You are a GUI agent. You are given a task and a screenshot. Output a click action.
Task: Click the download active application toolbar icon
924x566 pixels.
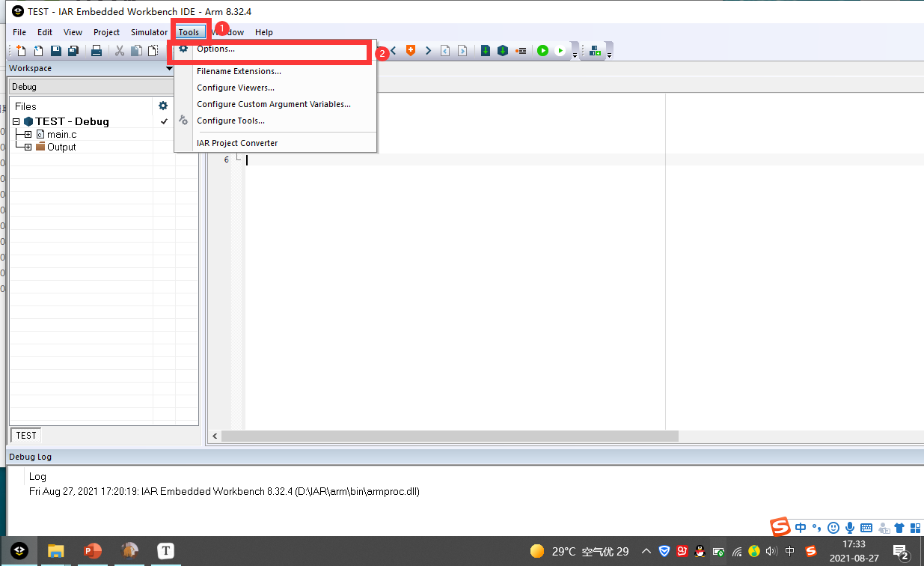(596, 51)
